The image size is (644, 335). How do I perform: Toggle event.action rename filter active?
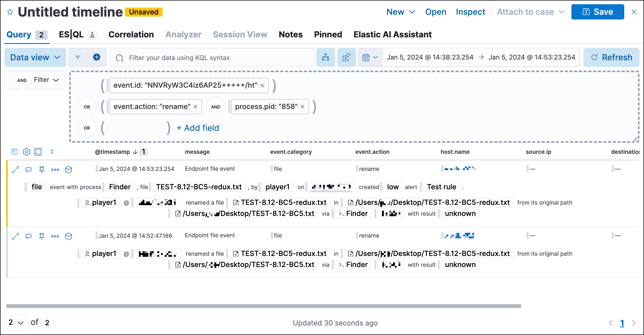[151, 107]
